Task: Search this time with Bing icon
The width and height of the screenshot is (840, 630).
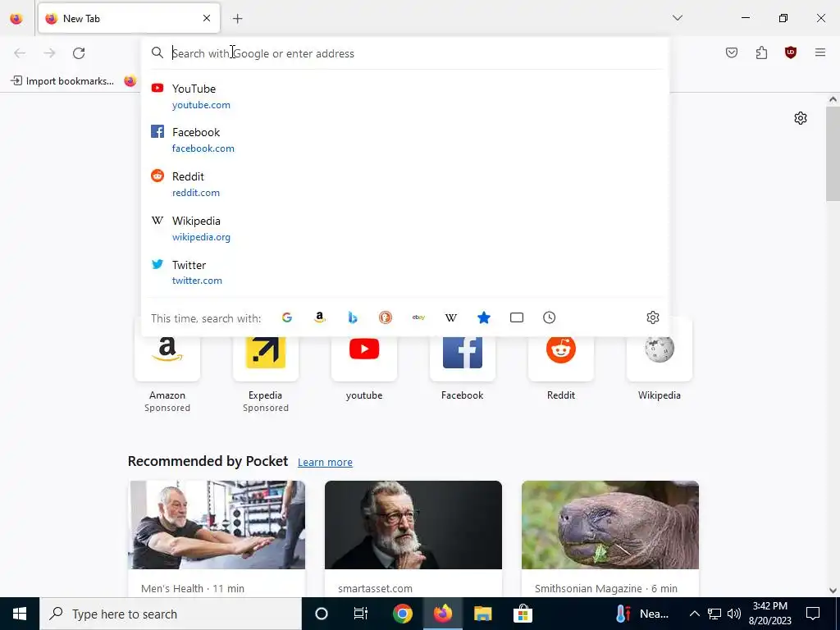Action: click(x=353, y=317)
